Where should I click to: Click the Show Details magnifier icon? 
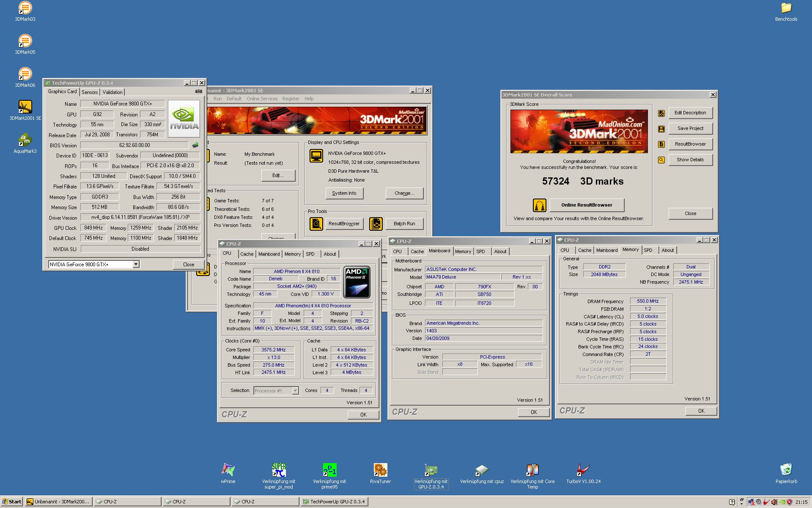point(661,160)
